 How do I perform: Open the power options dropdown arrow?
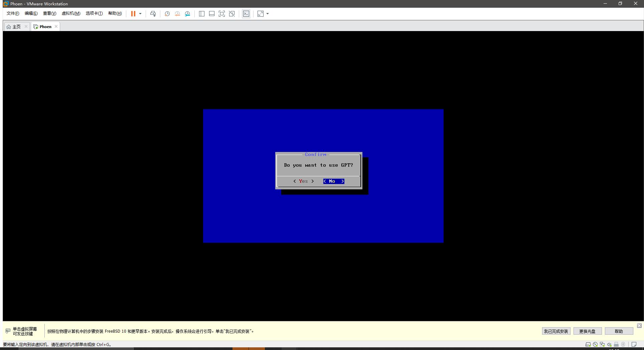(141, 14)
